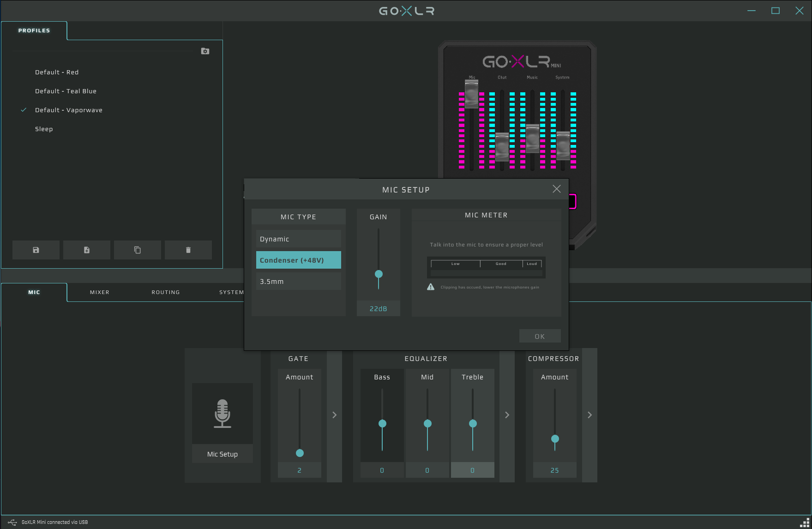Click the Mid equalizer slider handle

pos(427,423)
